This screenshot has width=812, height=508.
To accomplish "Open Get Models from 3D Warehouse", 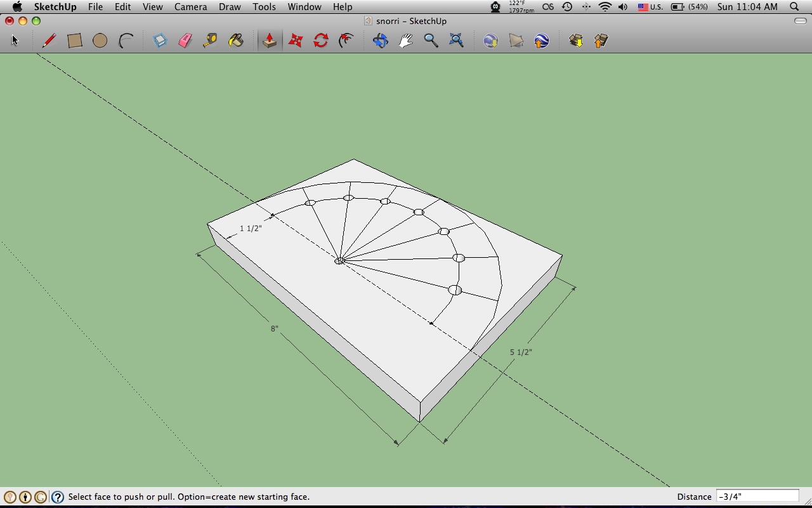I will (576, 41).
